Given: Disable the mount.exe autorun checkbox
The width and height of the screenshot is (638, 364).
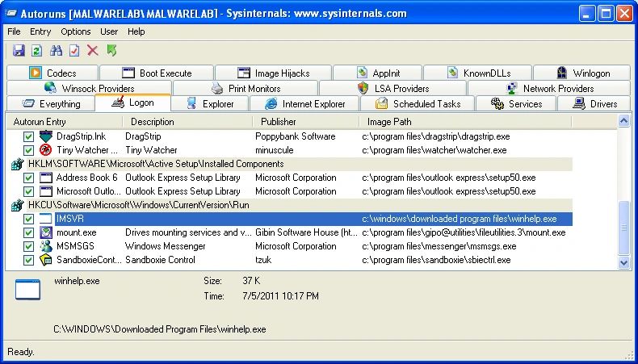Looking at the screenshot, I should [29, 232].
